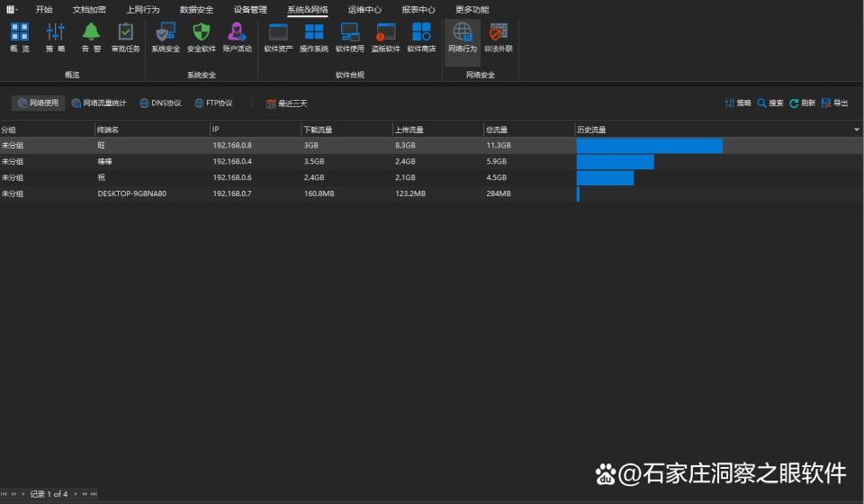Select IP cell 192.168.0.7

point(232,193)
